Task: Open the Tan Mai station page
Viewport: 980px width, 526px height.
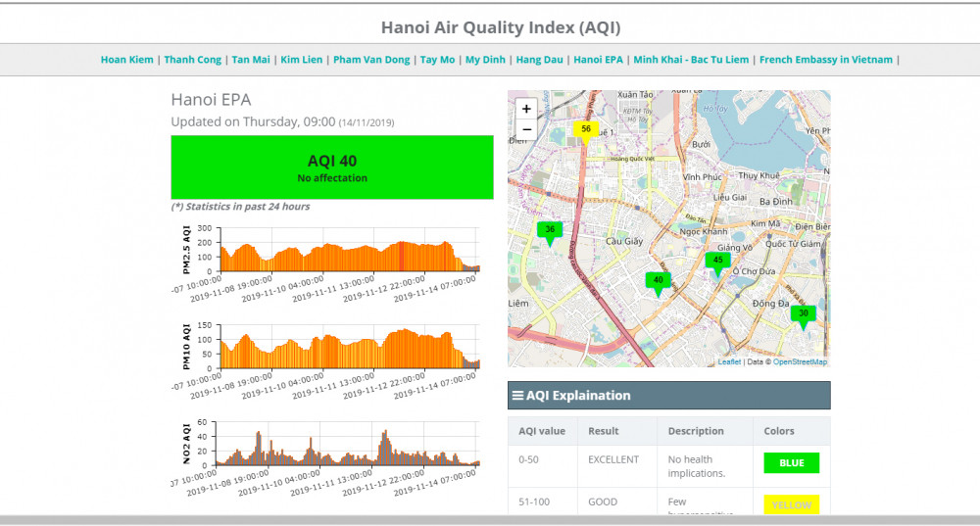Action: click(251, 60)
